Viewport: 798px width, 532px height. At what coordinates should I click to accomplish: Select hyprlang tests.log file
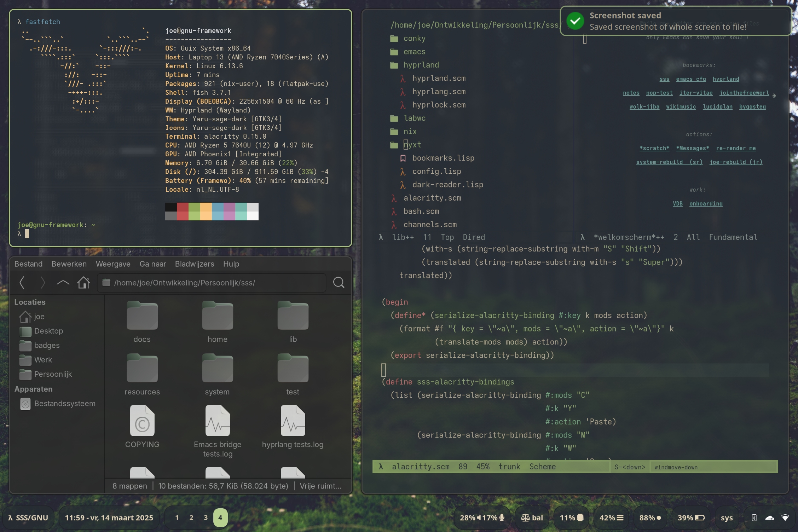tap(293, 427)
